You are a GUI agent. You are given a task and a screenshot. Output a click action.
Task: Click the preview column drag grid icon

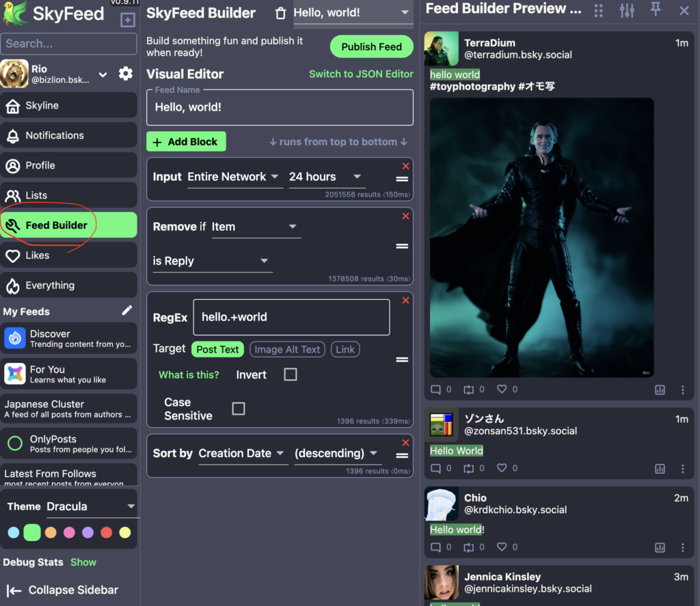click(599, 10)
